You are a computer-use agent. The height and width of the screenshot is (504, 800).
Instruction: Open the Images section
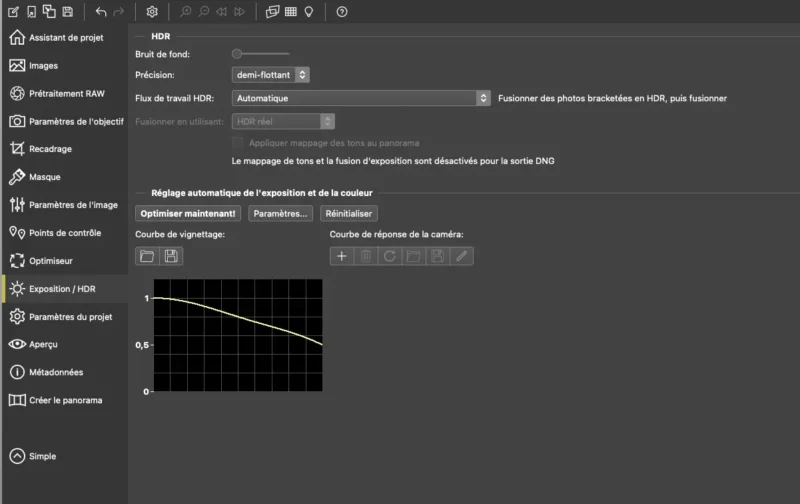65,65
